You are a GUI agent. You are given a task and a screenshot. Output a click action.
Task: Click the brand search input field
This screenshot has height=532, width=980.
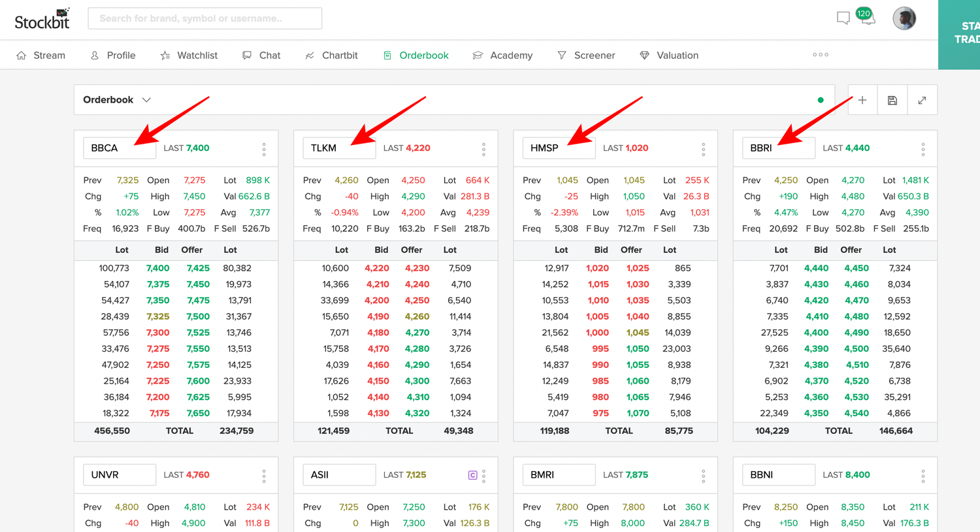(x=204, y=18)
